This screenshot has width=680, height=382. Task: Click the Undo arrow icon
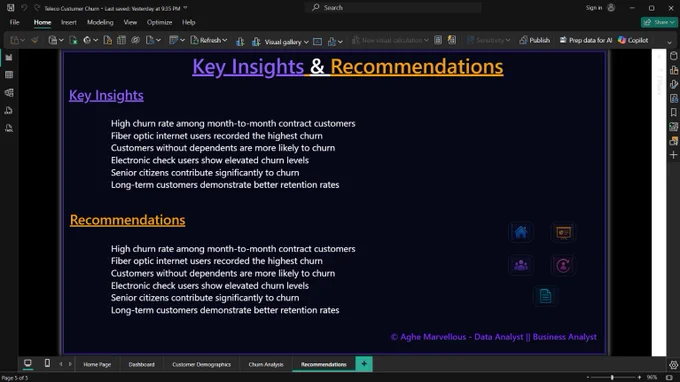24,8
